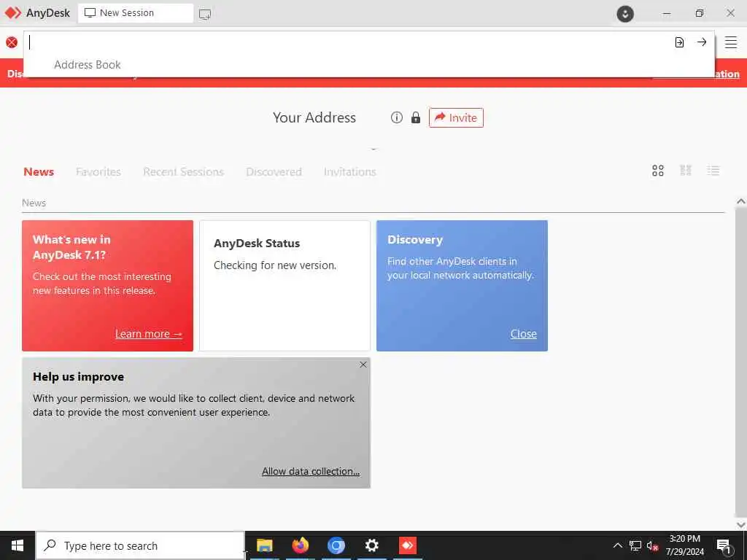
Task: Click the red connection status icon
Action: [x=12, y=42]
